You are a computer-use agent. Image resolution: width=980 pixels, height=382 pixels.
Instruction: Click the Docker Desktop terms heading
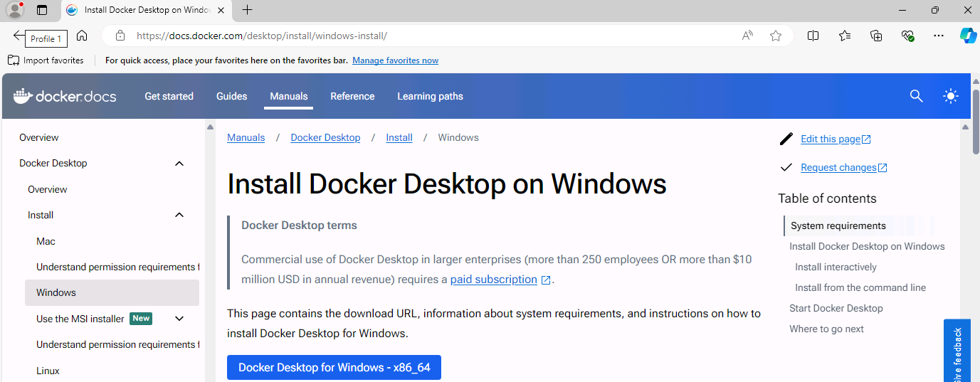point(299,225)
